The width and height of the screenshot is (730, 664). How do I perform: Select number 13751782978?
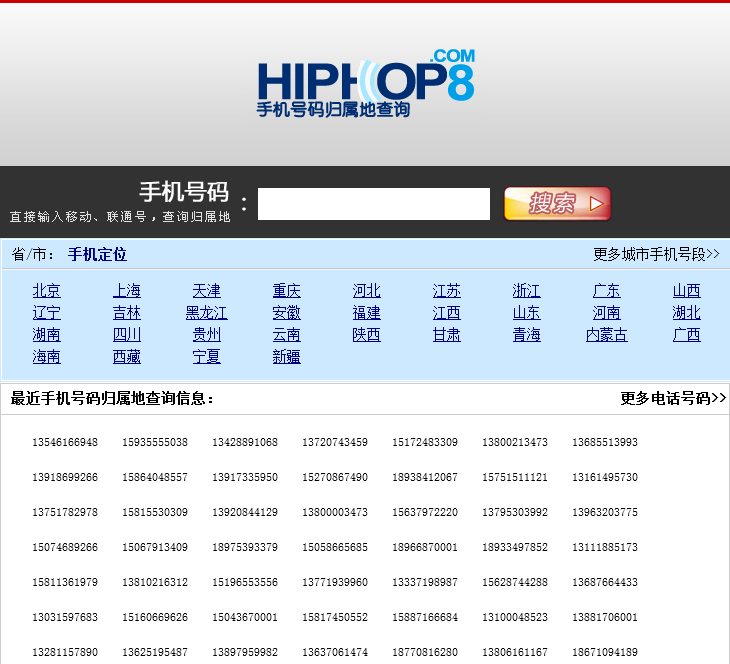65,512
